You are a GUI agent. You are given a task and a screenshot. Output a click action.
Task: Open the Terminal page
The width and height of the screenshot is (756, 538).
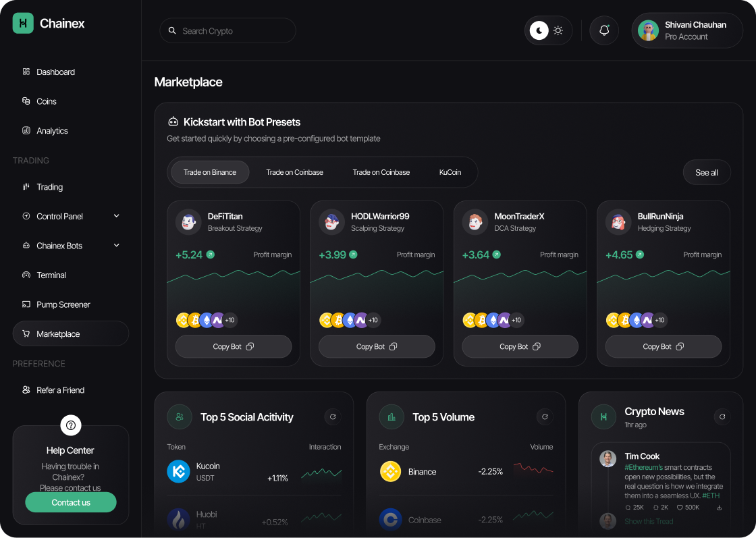(x=71, y=275)
